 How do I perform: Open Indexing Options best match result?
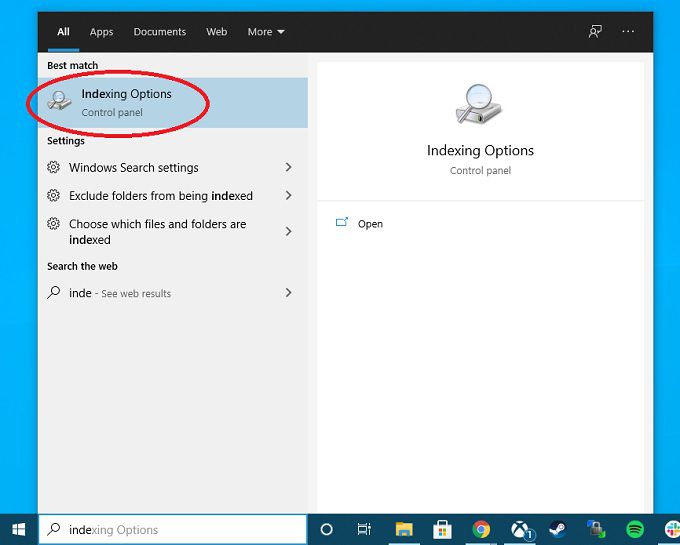click(x=125, y=102)
